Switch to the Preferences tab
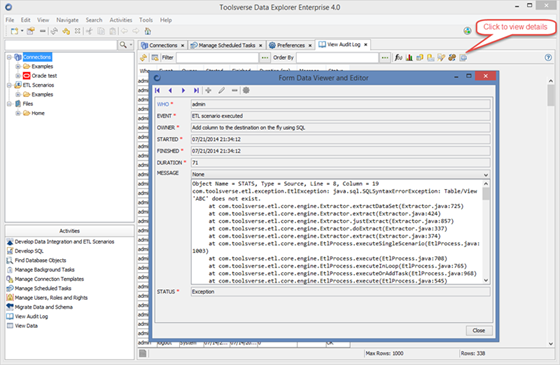The height and width of the screenshot is (365, 560). (291, 45)
